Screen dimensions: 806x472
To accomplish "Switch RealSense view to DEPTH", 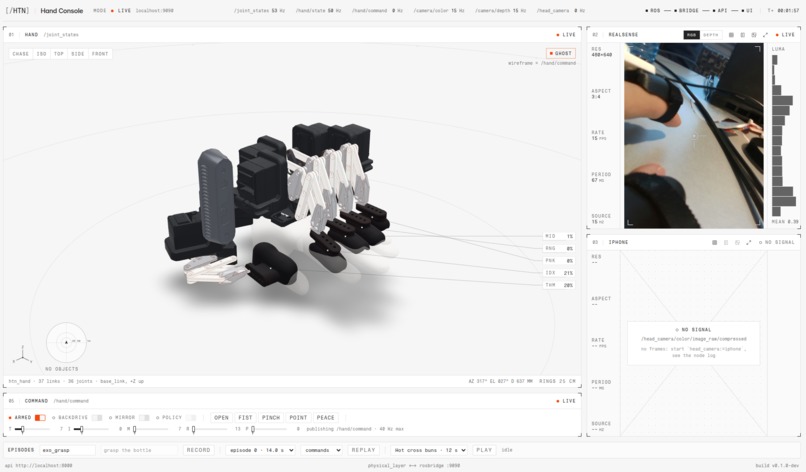I will 710,35.
